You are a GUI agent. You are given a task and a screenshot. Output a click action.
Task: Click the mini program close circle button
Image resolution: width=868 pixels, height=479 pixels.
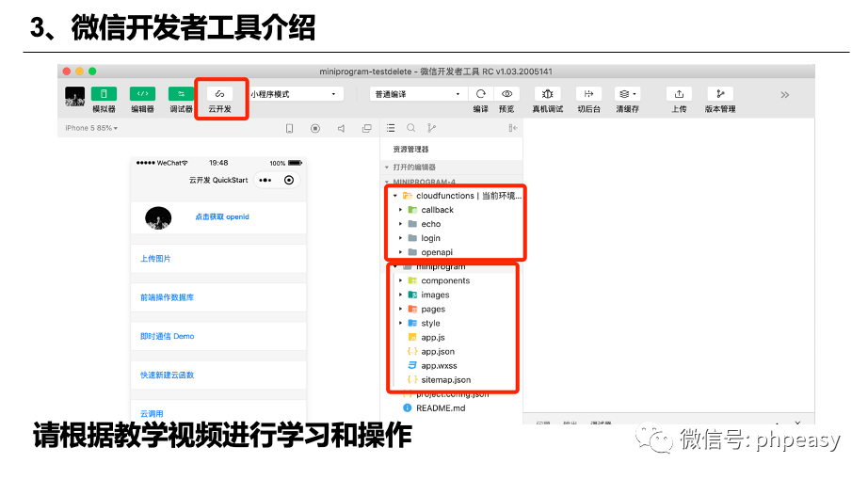289,181
